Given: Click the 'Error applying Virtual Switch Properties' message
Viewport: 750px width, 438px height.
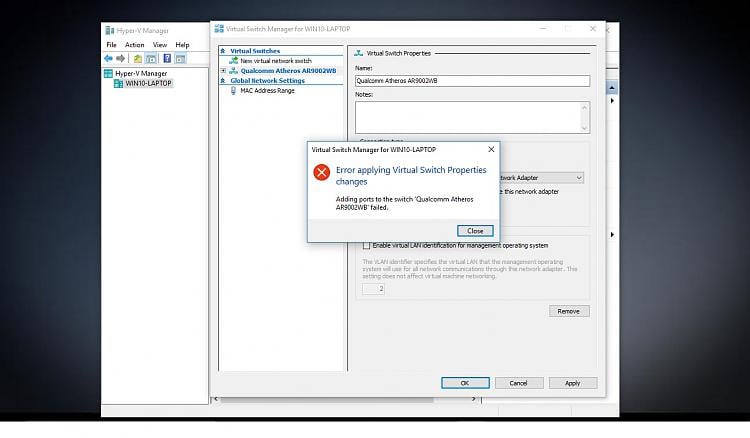Looking at the screenshot, I should pyautogui.click(x=411, y=175).
